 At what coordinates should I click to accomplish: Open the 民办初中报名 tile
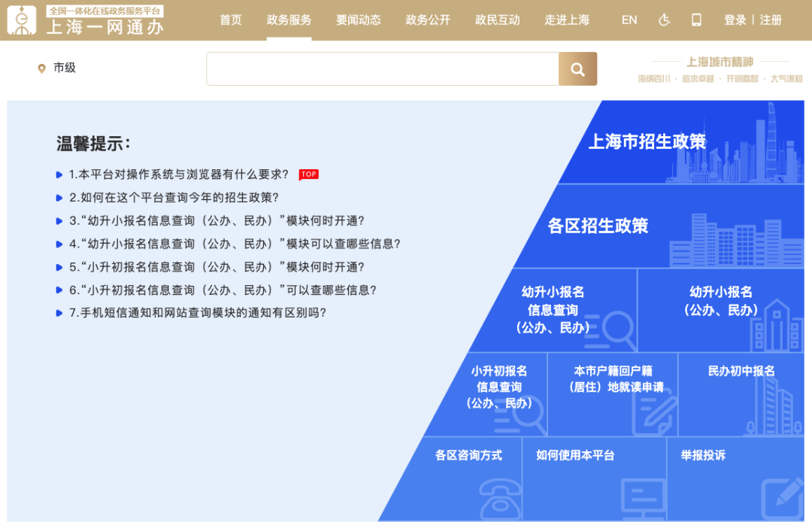coord(741,395)
